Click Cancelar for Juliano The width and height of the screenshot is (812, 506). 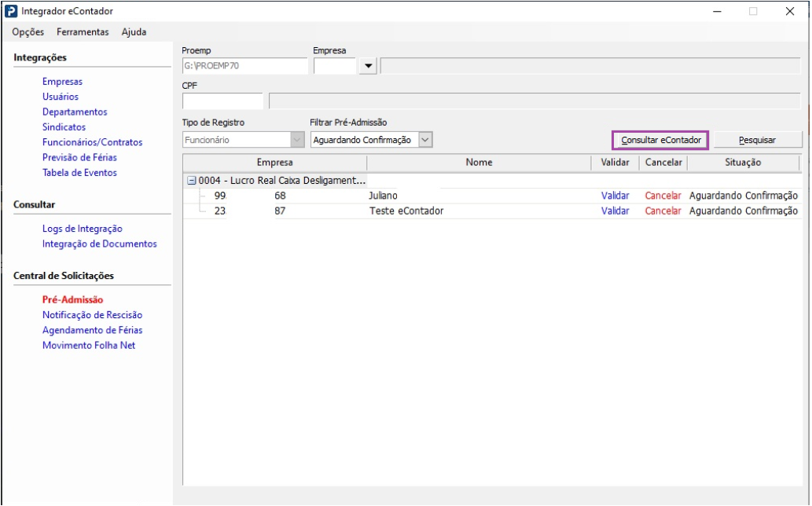pyautogui.click(x=663, y=196)
